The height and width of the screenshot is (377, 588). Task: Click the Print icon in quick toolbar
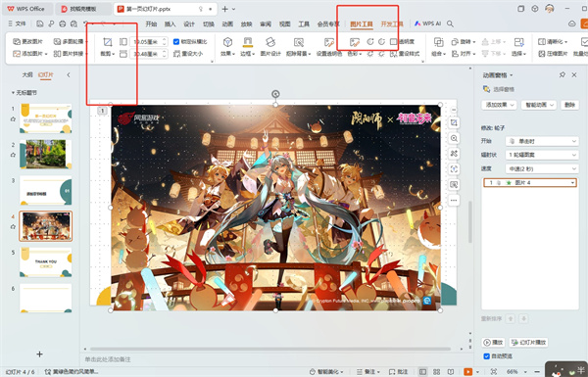pos(63,24)
